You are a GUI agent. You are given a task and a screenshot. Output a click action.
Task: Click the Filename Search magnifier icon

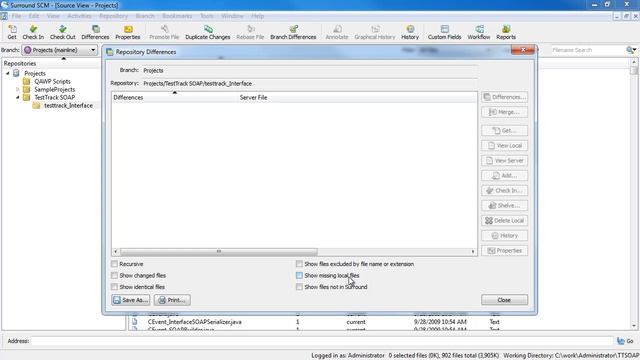pos(629,50)
